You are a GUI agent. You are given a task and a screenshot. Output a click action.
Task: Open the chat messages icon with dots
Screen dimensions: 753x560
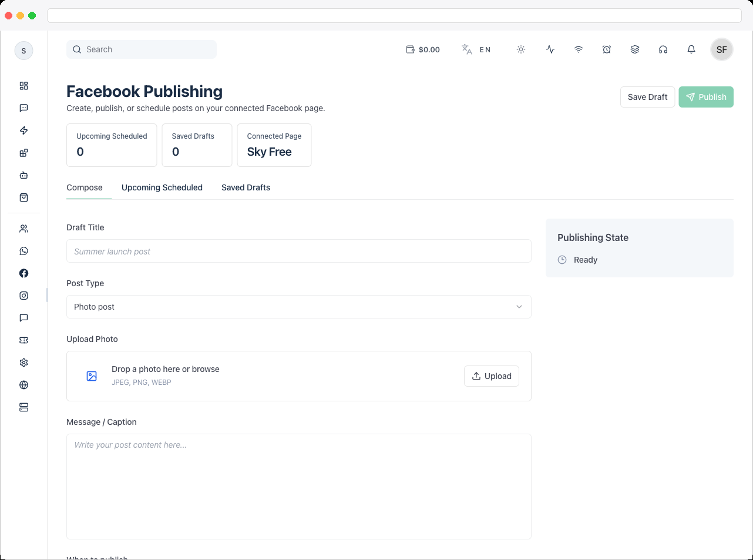23,108
